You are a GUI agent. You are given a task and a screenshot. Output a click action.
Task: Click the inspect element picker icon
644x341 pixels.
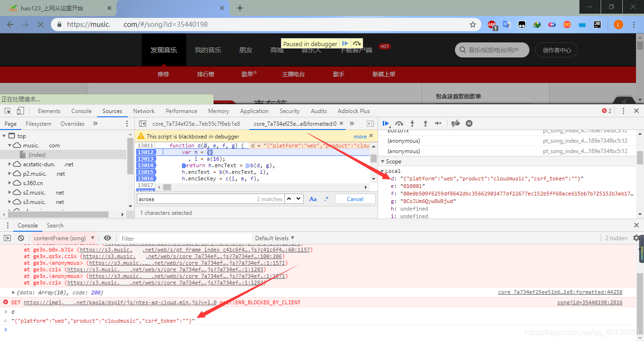point(8,111)
